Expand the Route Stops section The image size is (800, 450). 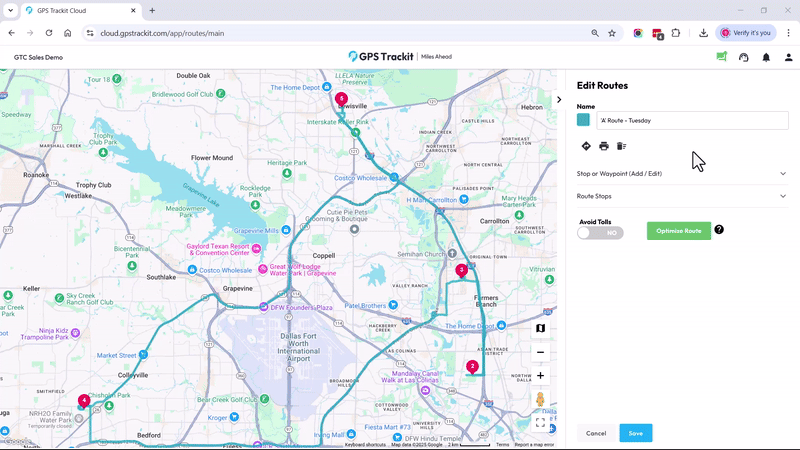click(x=682, y=196)
